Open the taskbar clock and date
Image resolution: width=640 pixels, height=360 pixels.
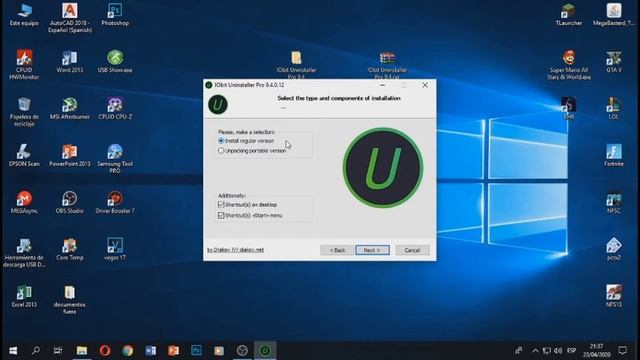[596, 351]
